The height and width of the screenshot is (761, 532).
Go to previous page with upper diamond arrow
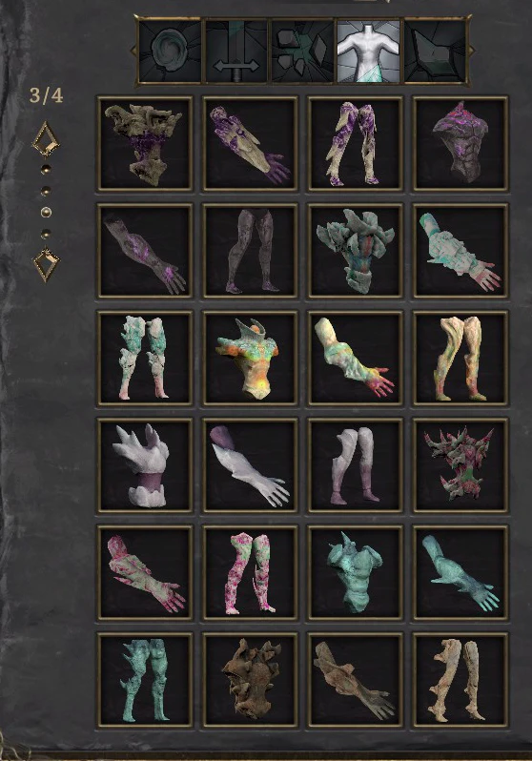tap(46, 140)
